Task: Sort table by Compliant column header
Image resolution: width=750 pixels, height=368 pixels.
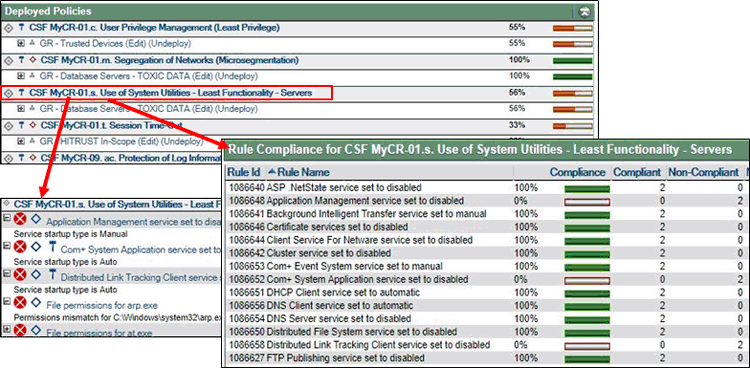Action: click(637, 172)
